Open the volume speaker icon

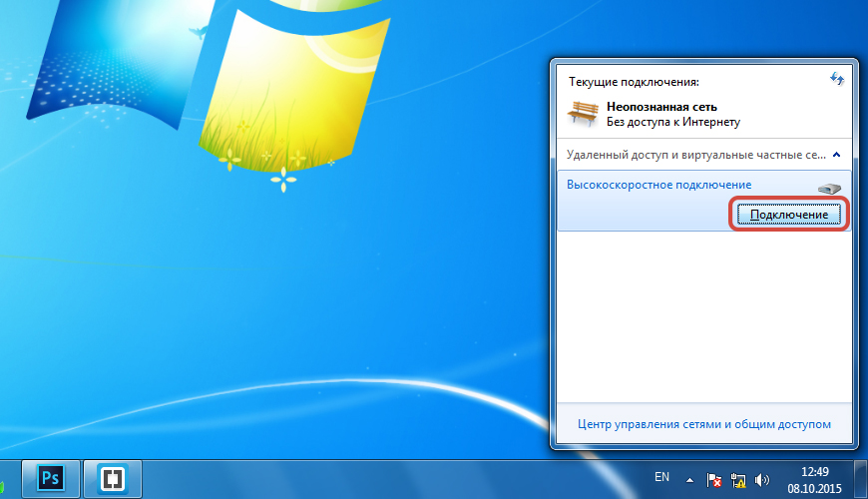(x=762, y=480)
